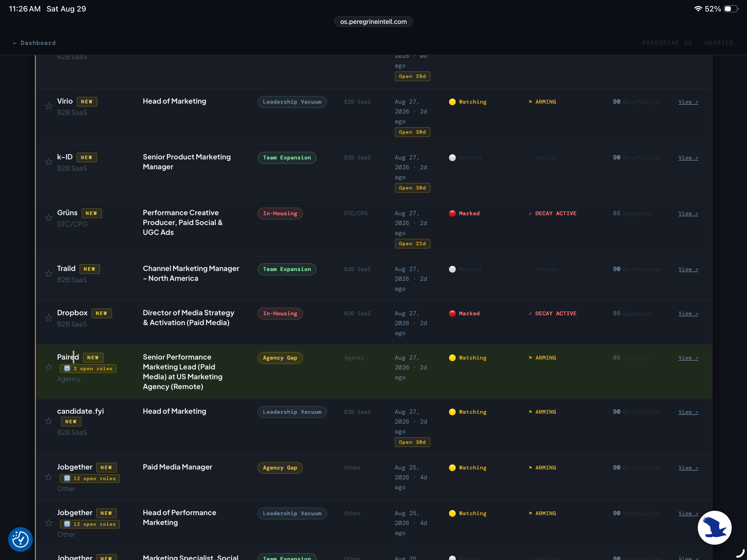Click the ARMING flag for Paired

pos(542,358)
